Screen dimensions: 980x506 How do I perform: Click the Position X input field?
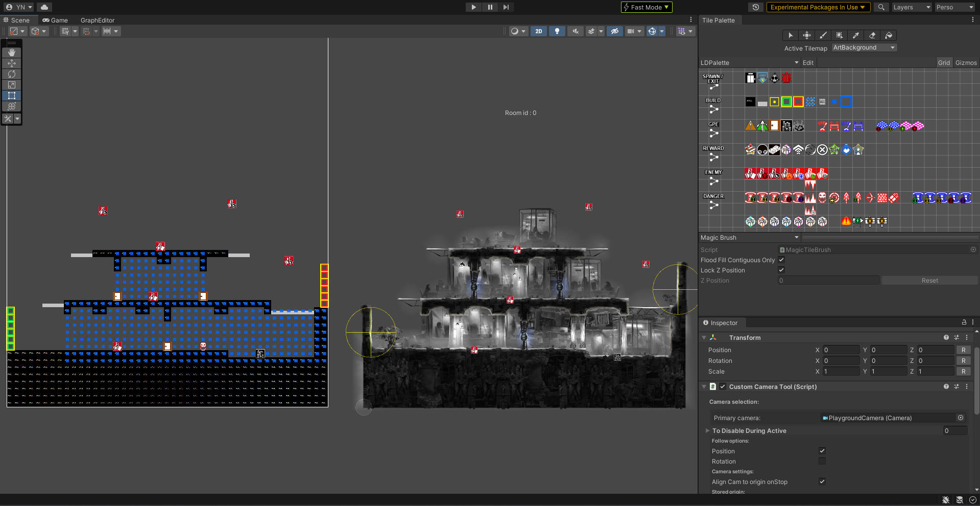tap(841, 350)
